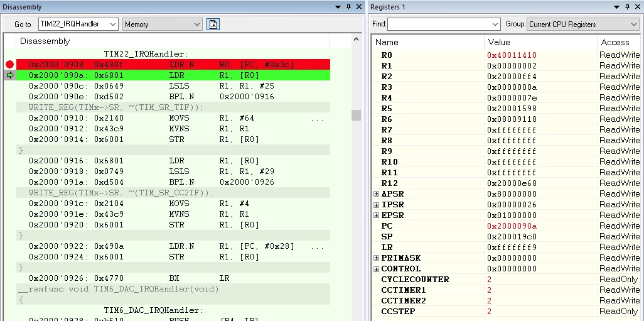Image resolution: width=644 pixels, height=321 pixels.
Task: Open the Registers 1 window menu arrow
Action: coord(617,6)
